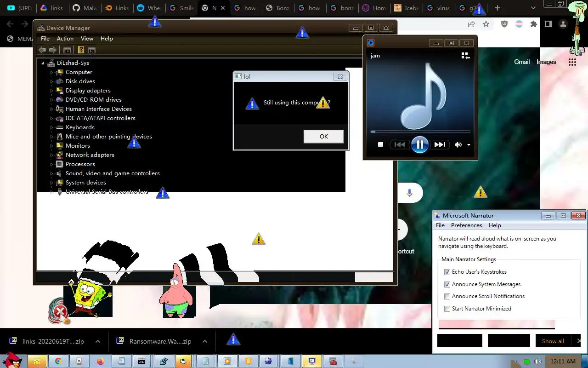Open Device Manager Help menu
Screen dimensions: 588x368
(107, 39)
